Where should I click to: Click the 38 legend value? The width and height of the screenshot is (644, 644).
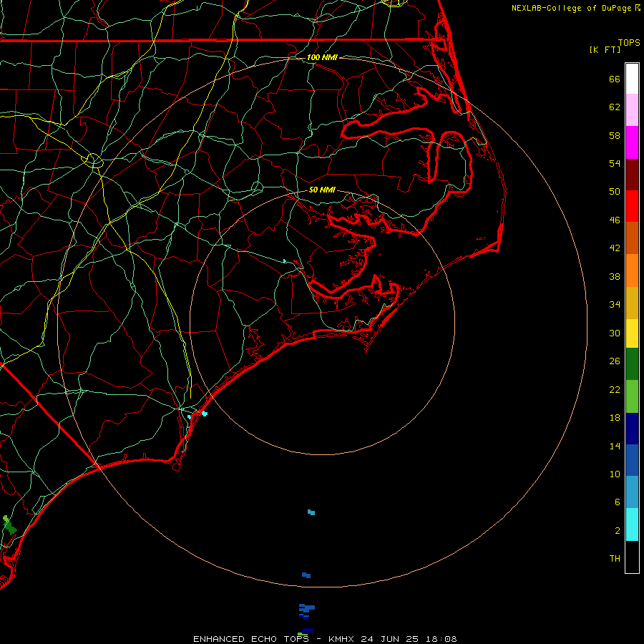[615, 276]
